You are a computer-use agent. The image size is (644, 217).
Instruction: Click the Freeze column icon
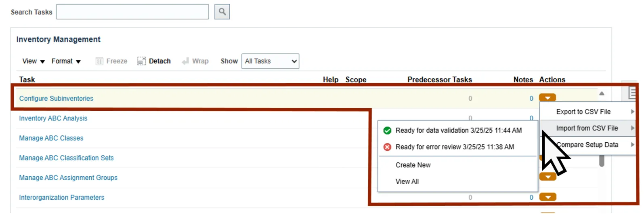click(x=99, y=61)
